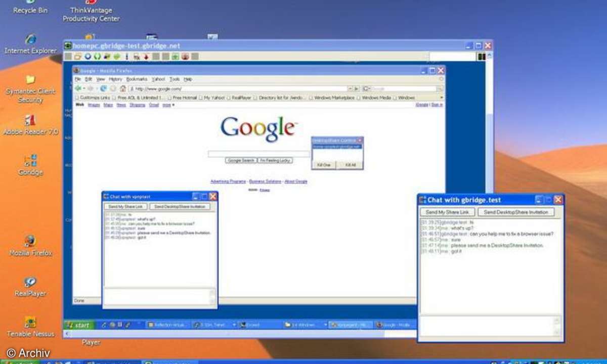This screenshot has width=607, height=364.
Task: Expand the Firefox address bar history dropdown
Action: [350, 88]
